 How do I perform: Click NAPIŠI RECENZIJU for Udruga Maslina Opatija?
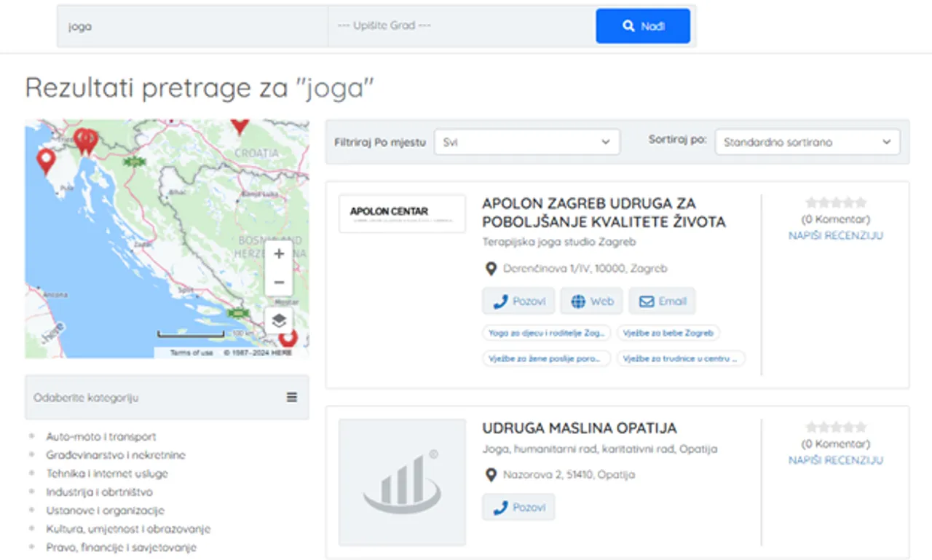coord(836,460)
